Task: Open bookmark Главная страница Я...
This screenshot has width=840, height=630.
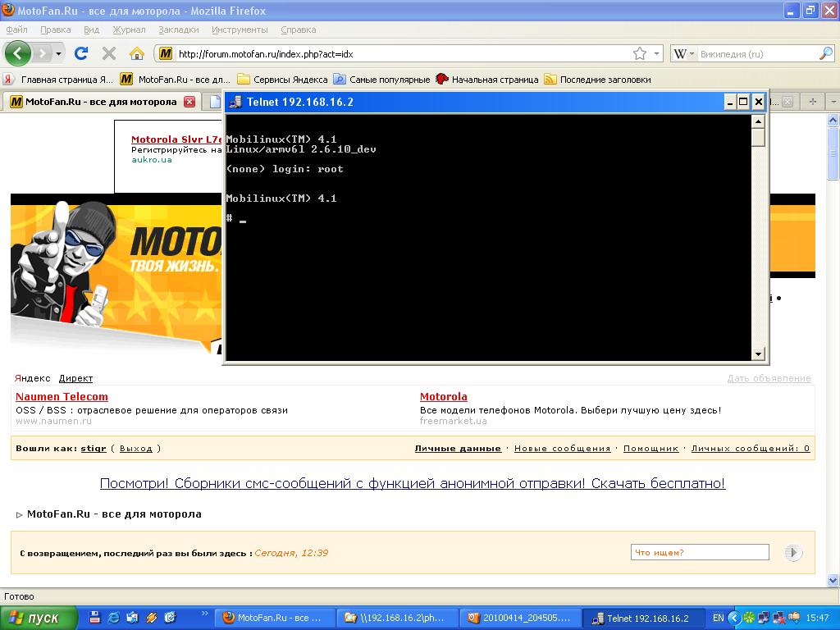Action: (58, 80)
